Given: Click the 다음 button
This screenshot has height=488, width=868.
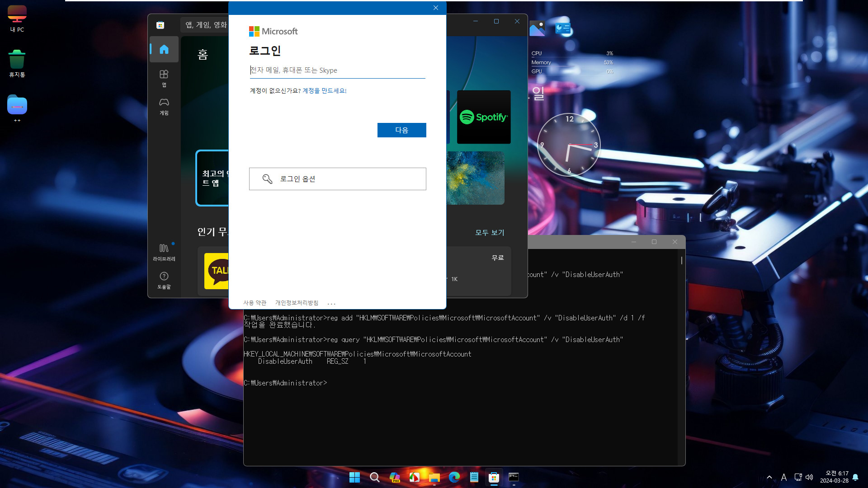Looking at the screenshot, I should click(401, 130).
